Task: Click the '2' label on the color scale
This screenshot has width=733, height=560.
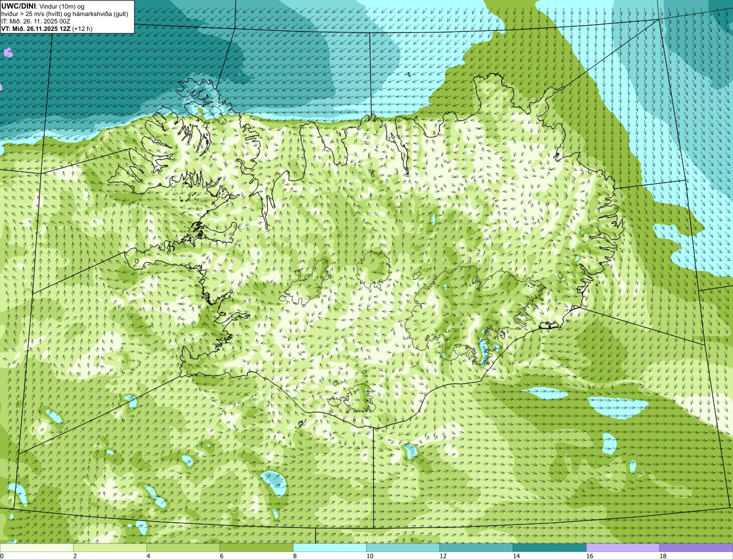Action: tap(75, 556)
